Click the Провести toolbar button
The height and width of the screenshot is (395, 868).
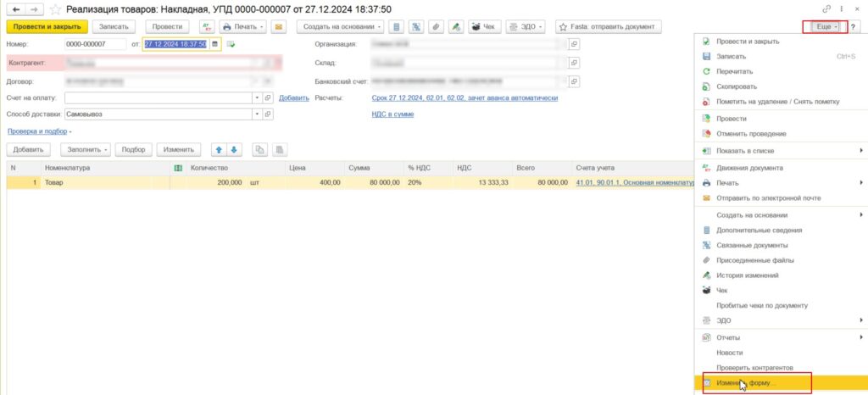tap(167, 26)
